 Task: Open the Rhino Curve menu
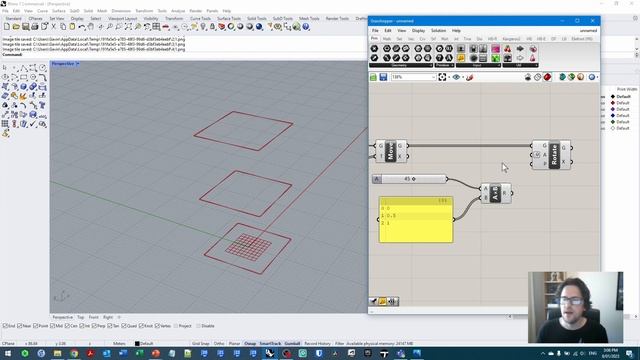click(42, 11)
